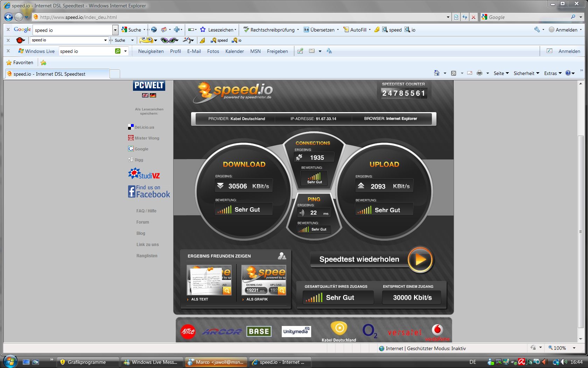Switch language via the German flag
588x368 pixels.
click(153, 95)
